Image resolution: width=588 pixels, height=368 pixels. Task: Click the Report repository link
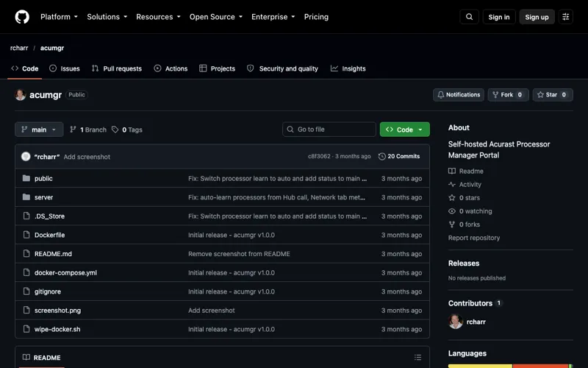point(473,238)
